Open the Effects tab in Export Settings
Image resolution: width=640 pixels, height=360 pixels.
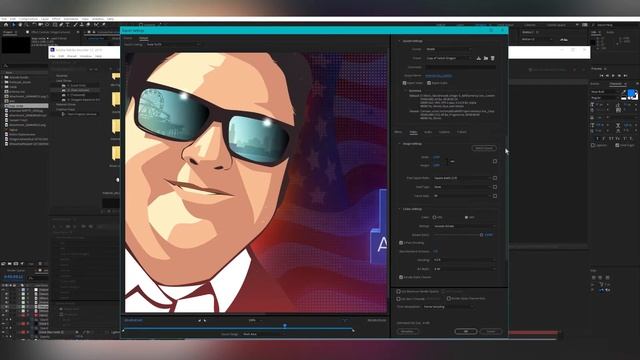click(398, 132)
